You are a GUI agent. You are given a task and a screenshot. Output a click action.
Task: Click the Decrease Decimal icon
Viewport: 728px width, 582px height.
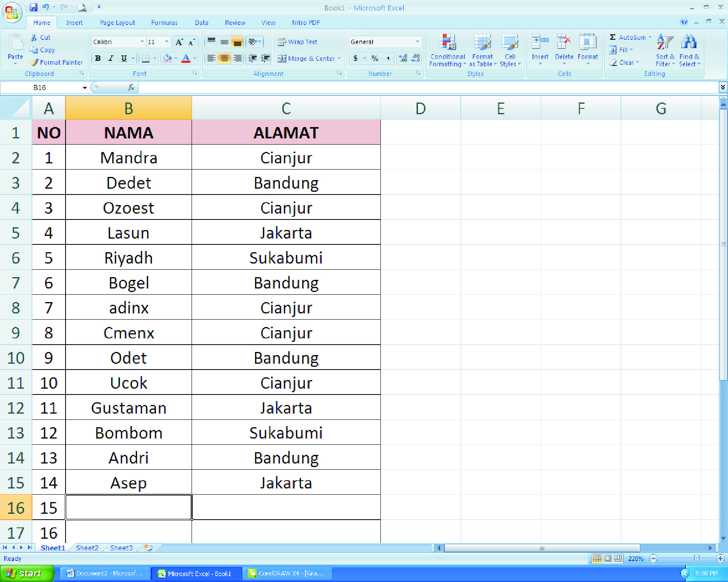416,58
